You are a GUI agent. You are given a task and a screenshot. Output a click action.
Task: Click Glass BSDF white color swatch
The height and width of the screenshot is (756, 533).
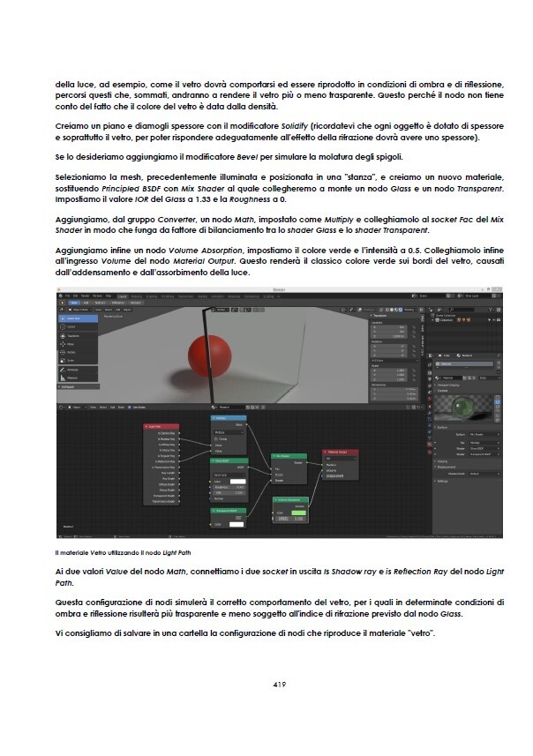click(x=237, y=481)
